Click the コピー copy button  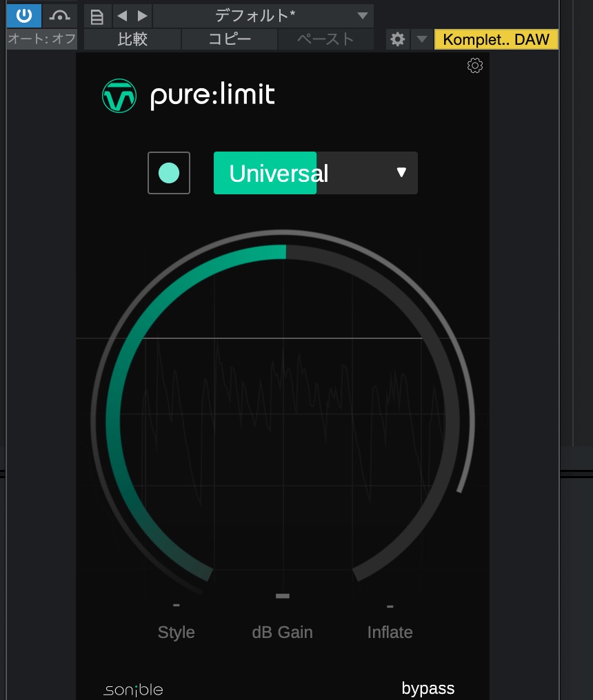[229, 39]
